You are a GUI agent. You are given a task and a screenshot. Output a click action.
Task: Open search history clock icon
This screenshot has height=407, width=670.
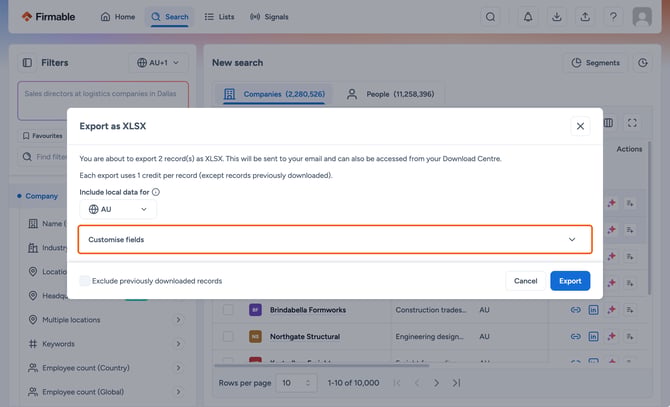coord(643,63)
